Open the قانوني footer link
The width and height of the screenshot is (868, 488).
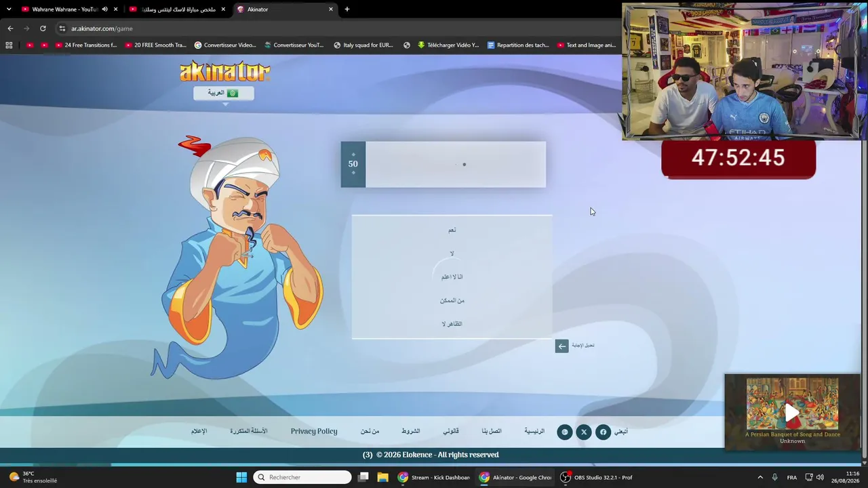coord(451,431)
